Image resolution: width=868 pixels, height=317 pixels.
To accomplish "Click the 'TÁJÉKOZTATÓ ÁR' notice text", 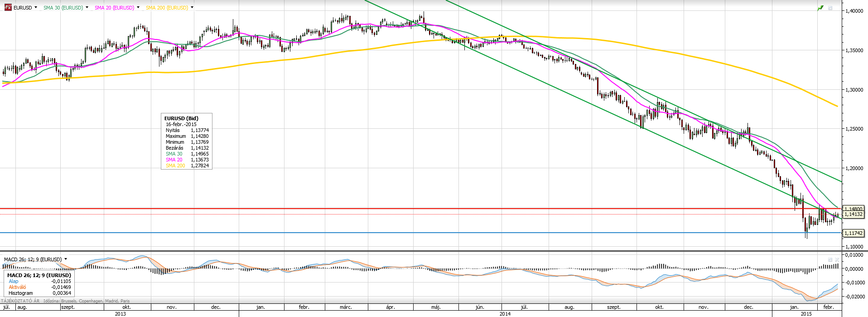I will [20, 301].
